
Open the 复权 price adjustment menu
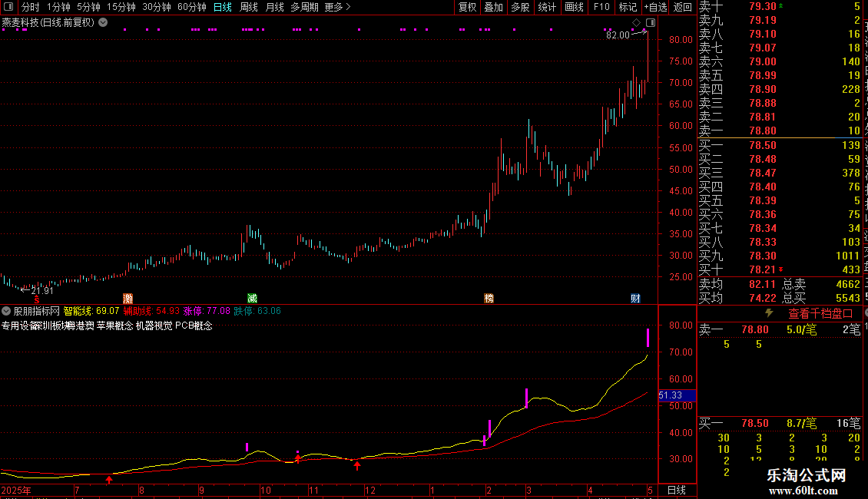coord(467,7)
